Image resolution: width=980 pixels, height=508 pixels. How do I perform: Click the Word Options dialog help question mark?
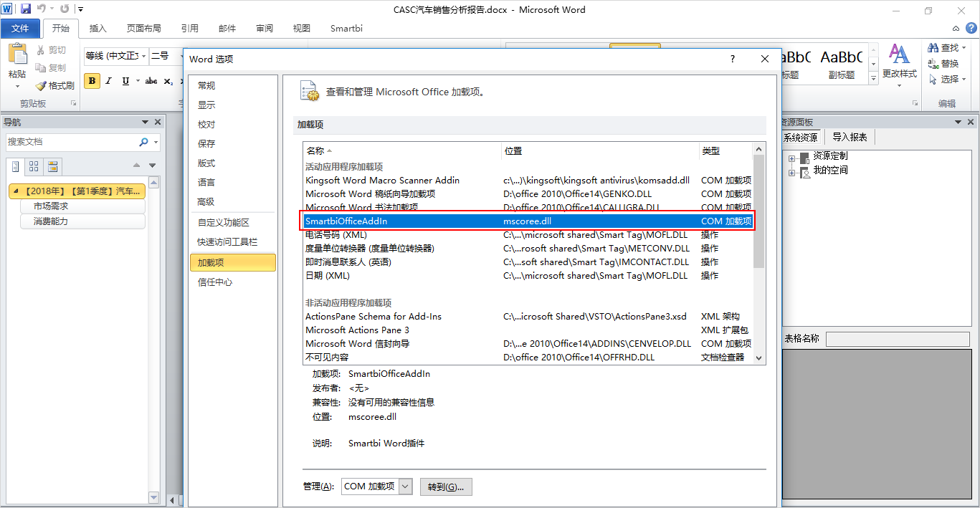[732, 59]
